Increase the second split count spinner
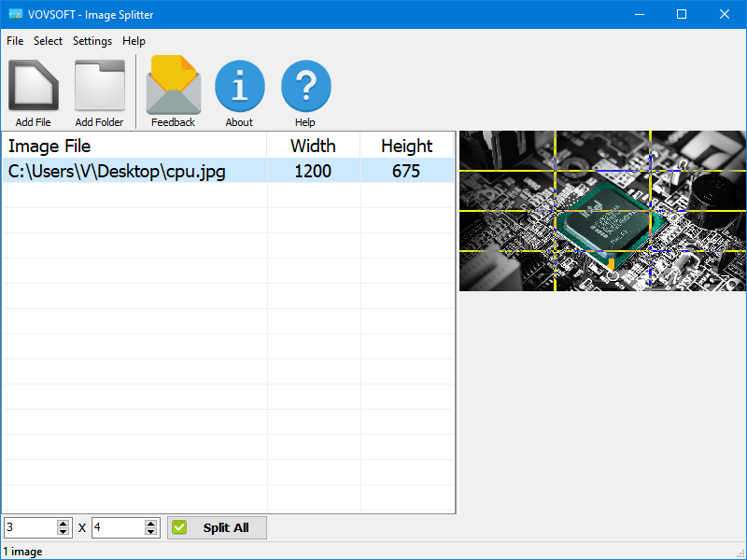 pos(151,524)
